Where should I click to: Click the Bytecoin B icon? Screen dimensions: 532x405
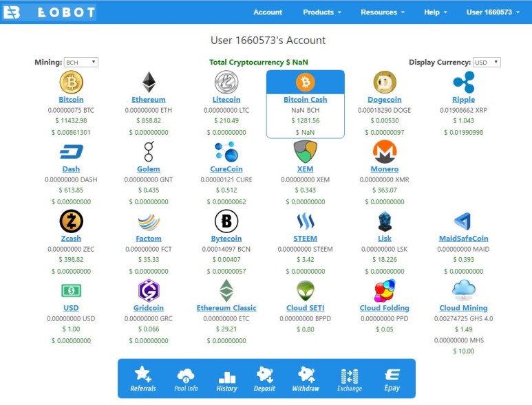(x=226, y=221)
